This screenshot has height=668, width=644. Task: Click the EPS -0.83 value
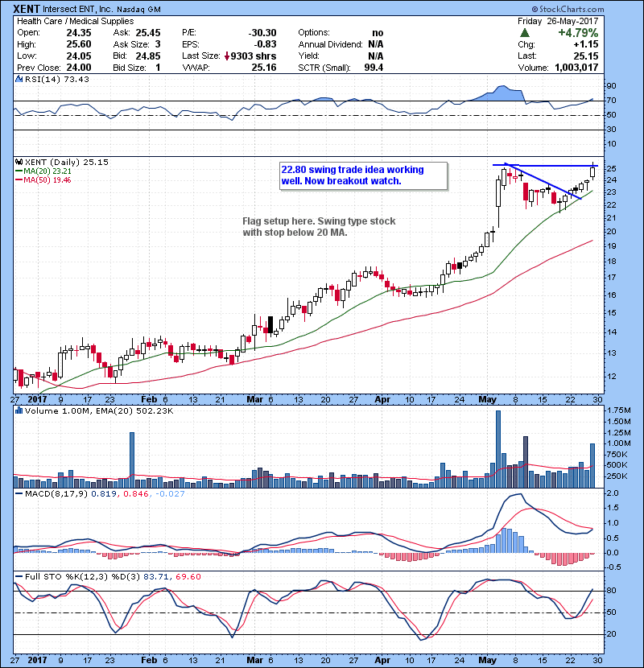(265, 44)
